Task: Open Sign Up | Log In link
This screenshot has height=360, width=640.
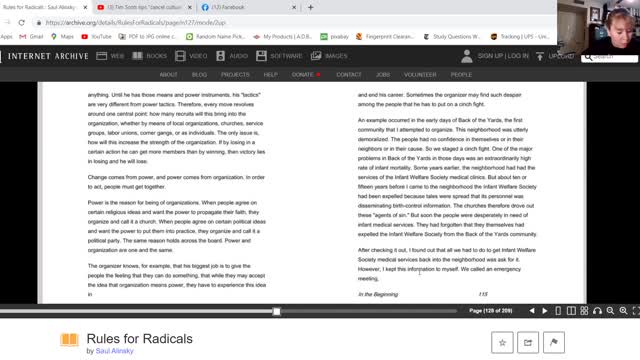Action: (x=503, y=56)
